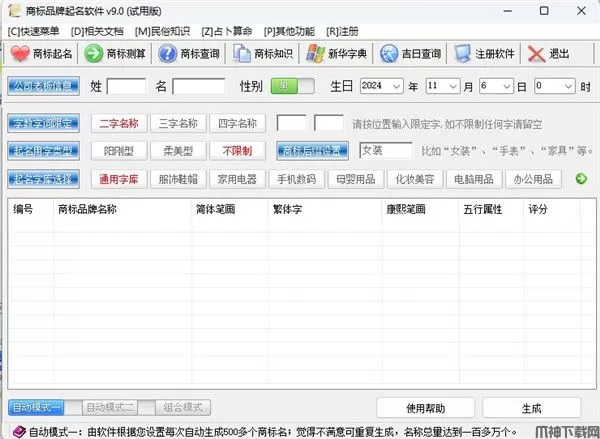The image size is (600, 439).
Task: Select 家用电器 library
Action: coord(237,179)
